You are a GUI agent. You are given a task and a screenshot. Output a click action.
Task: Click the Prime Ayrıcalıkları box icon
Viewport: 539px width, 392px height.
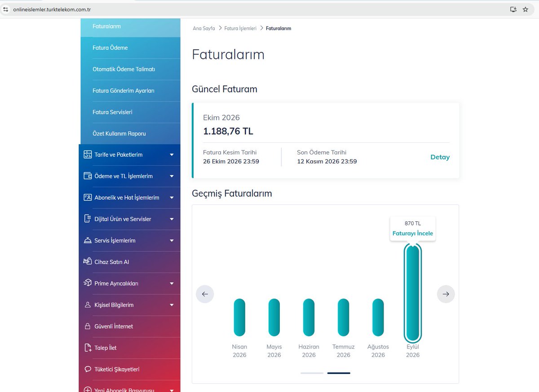coord(88,283)
